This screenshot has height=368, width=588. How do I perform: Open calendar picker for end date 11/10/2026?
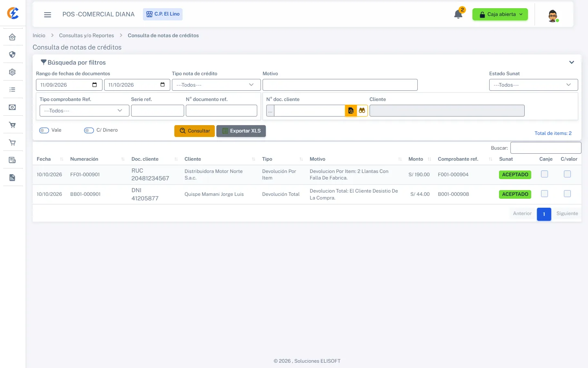point(163,85)
